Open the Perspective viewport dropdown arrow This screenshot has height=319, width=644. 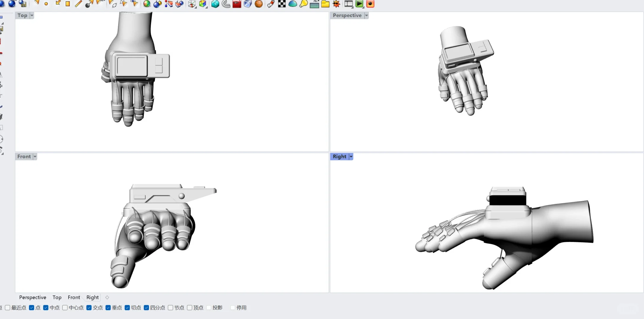click(366, 15)
